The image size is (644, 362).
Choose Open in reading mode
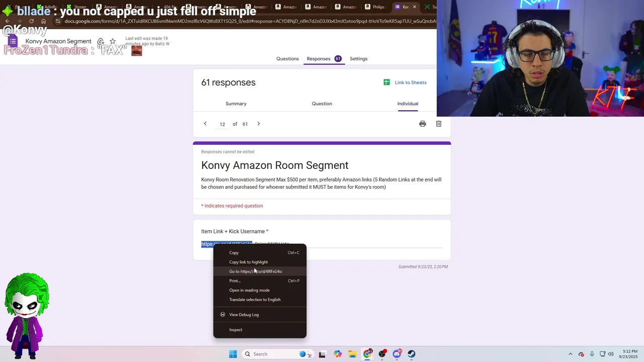(x=260, y=290)
